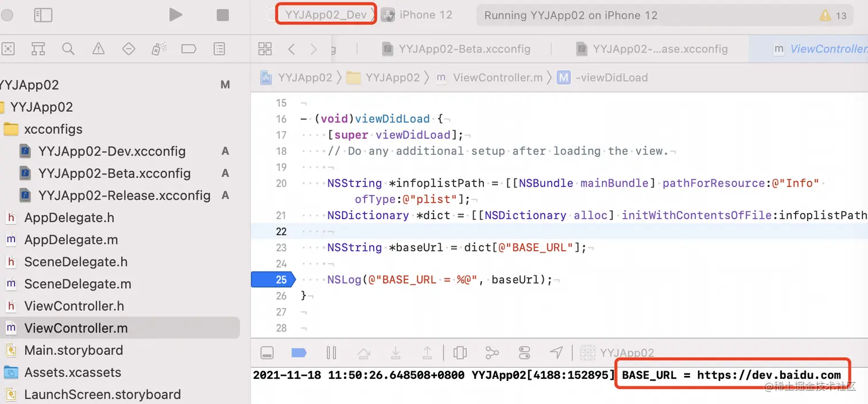Click the baseUrl declaration on line 23

(457, 247)
